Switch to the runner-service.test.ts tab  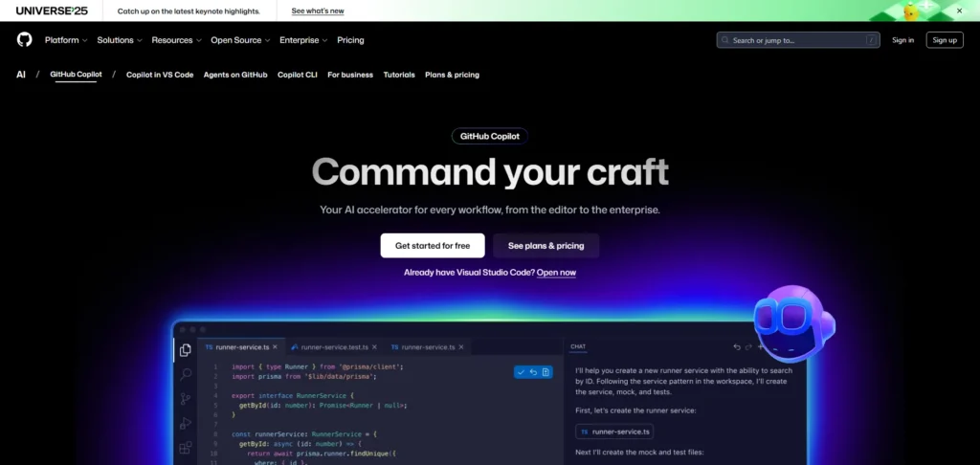[x=334, y=347]
